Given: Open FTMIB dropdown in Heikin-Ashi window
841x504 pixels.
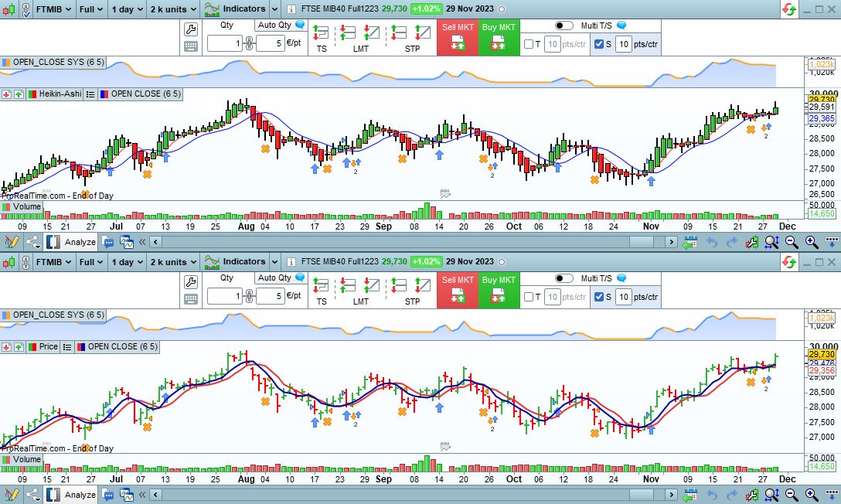Looking at the screenshot, I should click(53, 9).
